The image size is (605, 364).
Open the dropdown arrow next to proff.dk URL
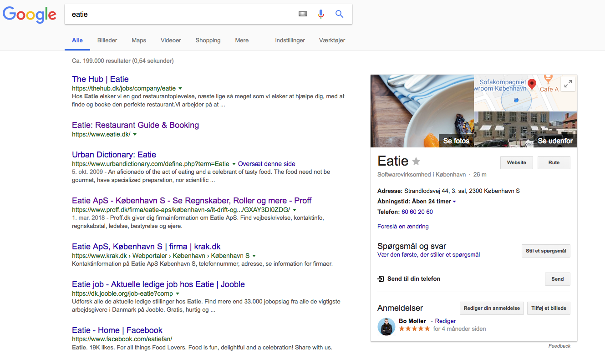[295, 210]
